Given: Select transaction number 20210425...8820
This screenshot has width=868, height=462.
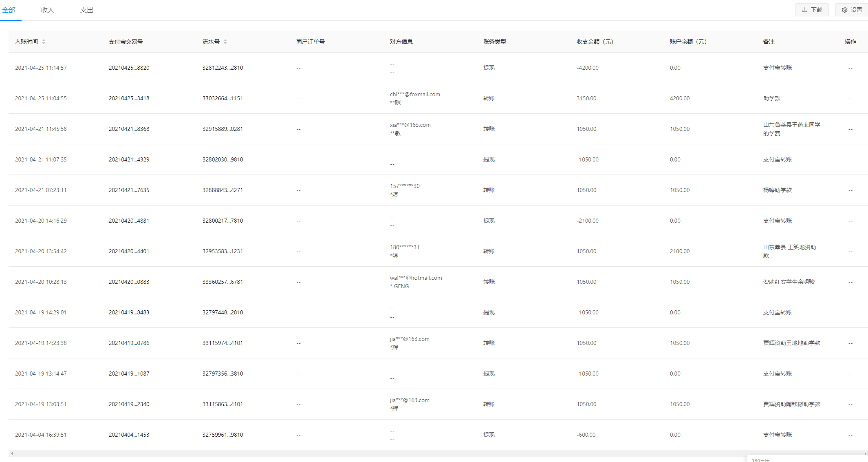Looking at the screenshot, I should [x=129, y=68].
